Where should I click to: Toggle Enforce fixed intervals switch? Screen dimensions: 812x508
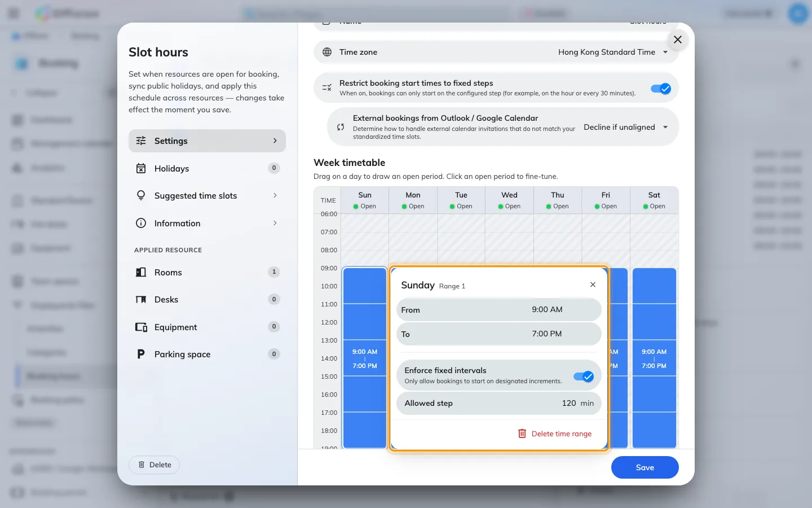pyautogui.click(x=584, y=376)
